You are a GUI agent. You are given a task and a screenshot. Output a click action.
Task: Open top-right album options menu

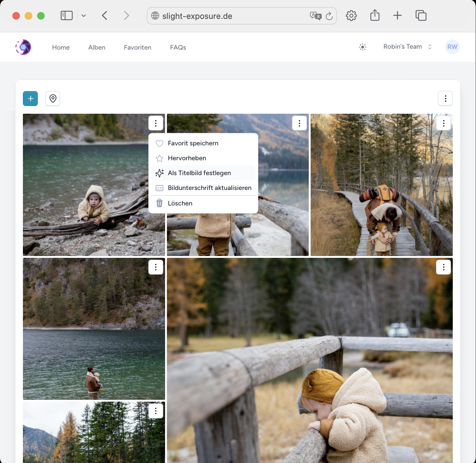point(445,99)
